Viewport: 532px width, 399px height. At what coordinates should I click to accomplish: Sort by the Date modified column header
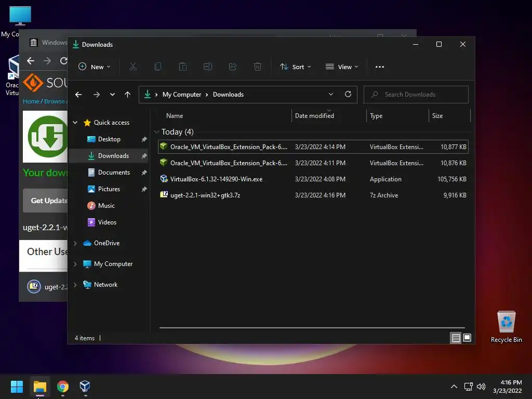[x=314, y=116]
